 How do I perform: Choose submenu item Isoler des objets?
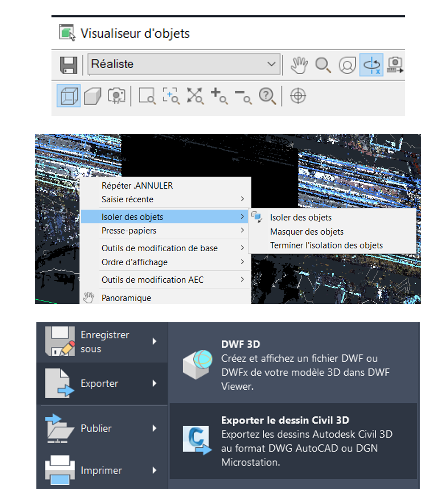pyautogui.click(x=333, y=217)
